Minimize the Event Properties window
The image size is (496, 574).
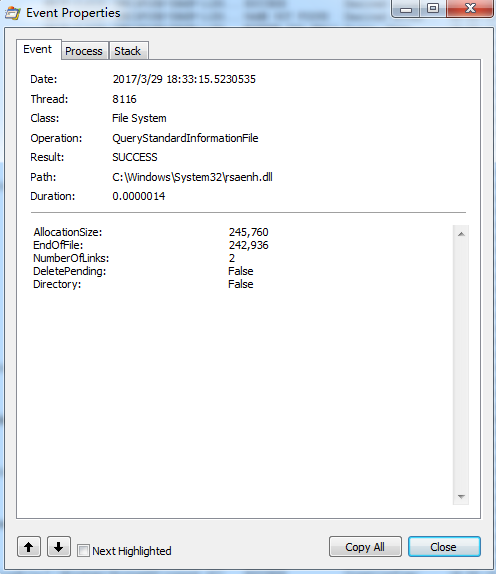406,9
